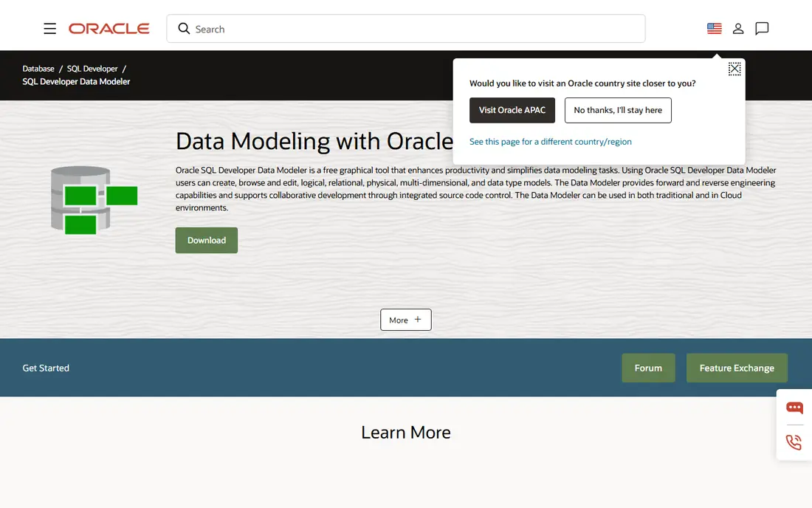Open Feature Exchange button
812x508 pixels.
(737, 368)
